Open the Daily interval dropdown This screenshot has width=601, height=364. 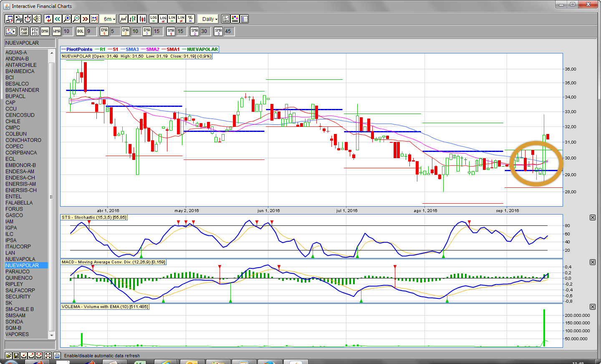click(x=210, y=19)
